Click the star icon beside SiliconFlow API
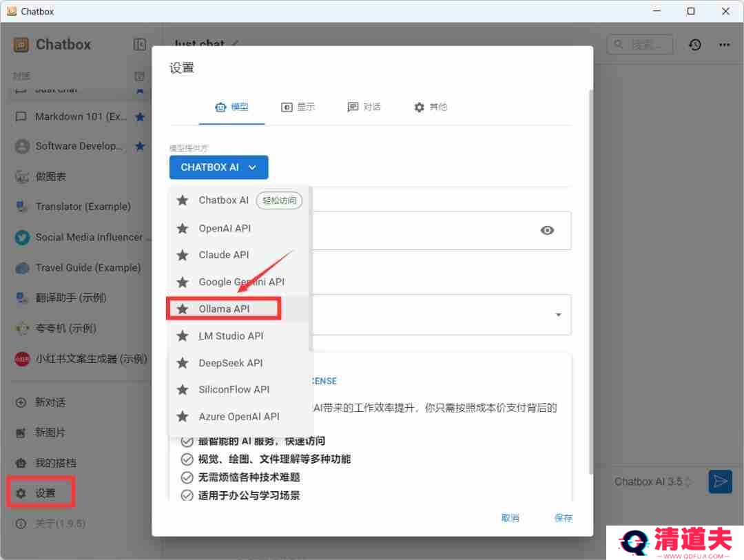 click(183, 390)
